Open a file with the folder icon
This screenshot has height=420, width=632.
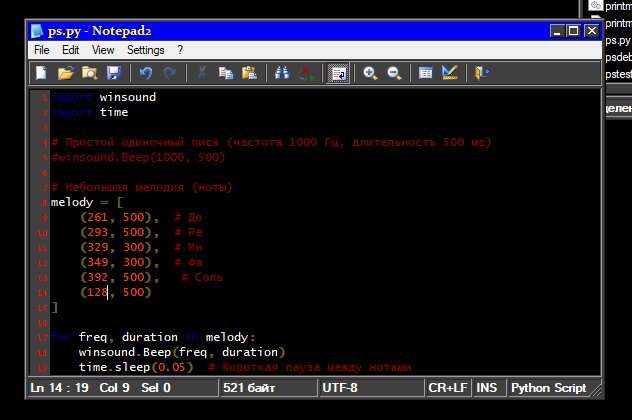[65, 73]
